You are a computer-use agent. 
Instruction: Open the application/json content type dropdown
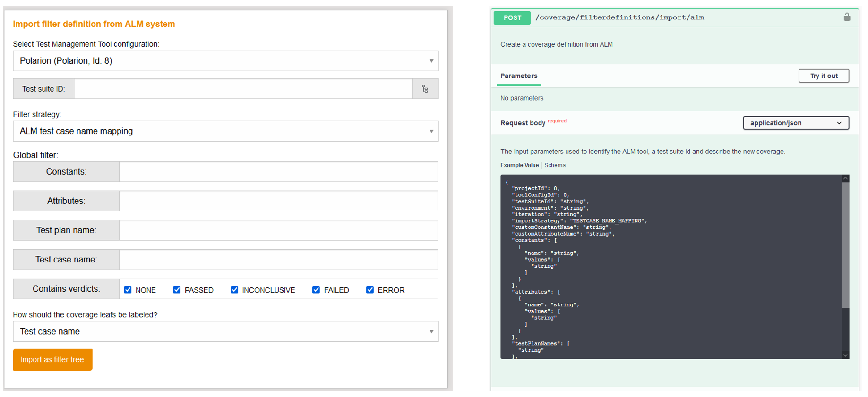[x=795, y=123]
